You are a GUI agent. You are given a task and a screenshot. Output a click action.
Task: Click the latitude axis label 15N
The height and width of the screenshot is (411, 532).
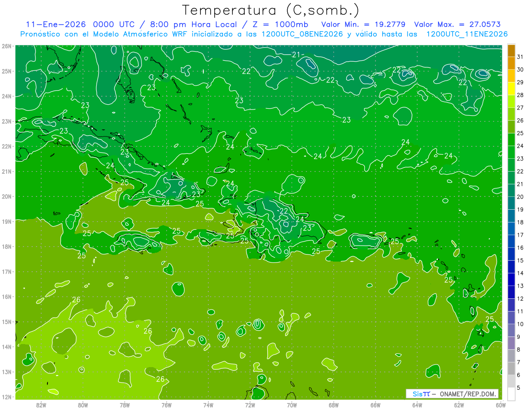coord(6,321)
